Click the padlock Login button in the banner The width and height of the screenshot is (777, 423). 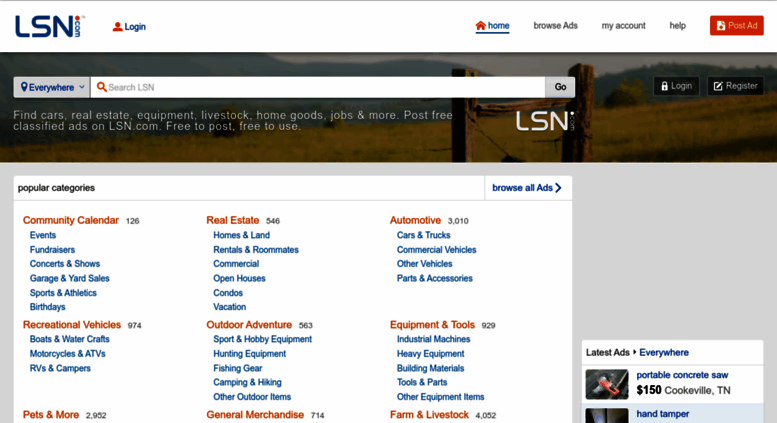[676, 86]
